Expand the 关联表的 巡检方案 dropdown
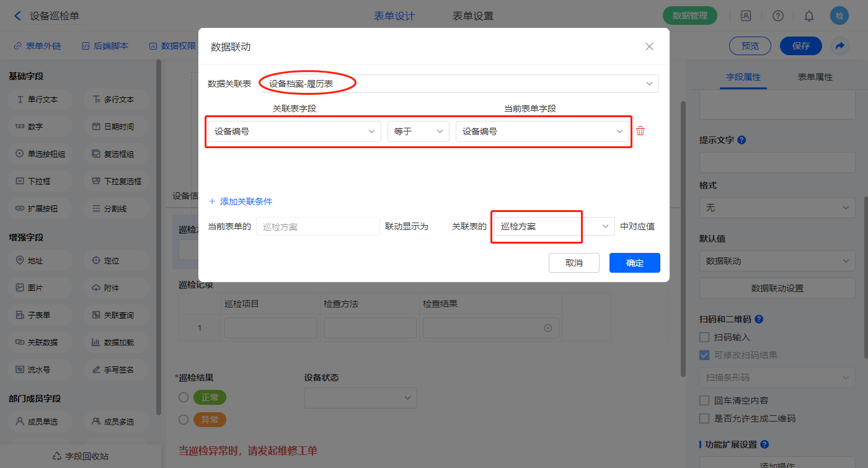Viewport: 868px width, 468px height. (x=553, y=227)
